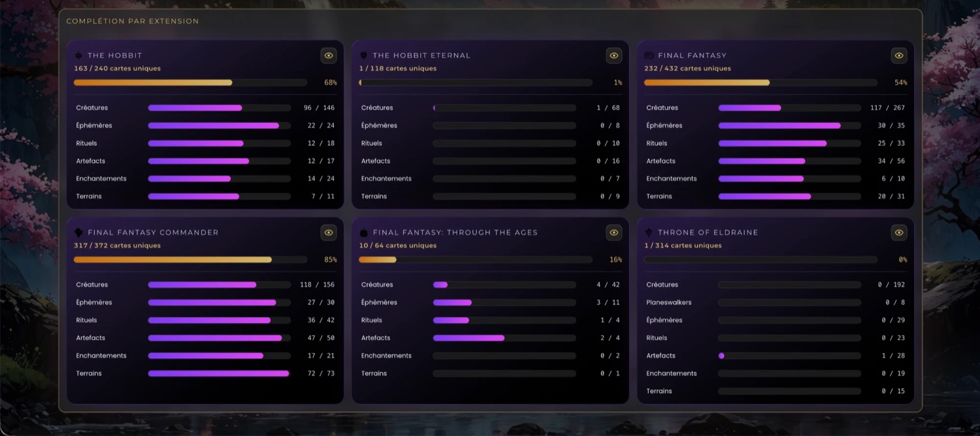Click Artefacts bar showing 47 / 50
Viewport: 980px width, 436px height.
pyautogui.click(x=220, y=338)
